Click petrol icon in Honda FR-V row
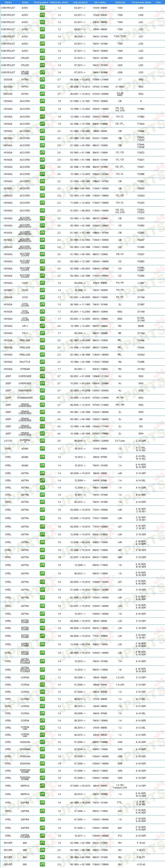This screenshot has height=868, width=165. (x=42, y=333)
